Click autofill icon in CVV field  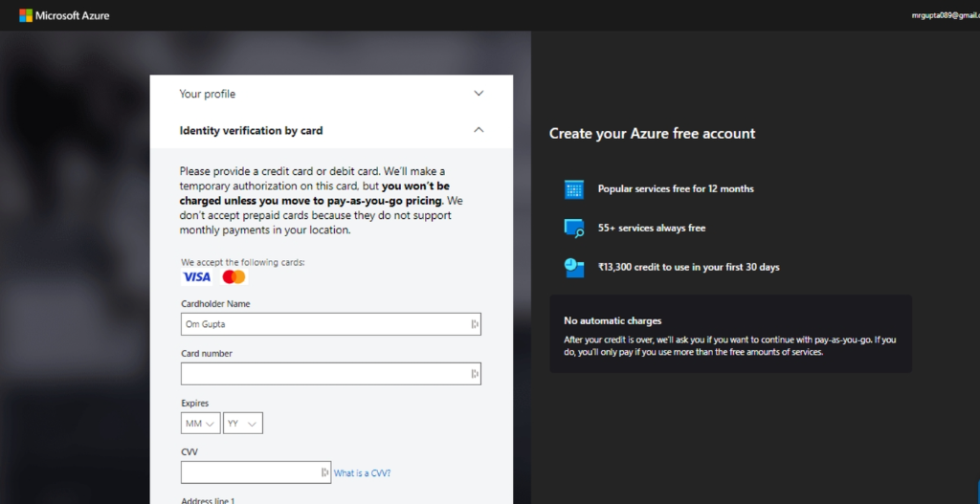(324, 472)
